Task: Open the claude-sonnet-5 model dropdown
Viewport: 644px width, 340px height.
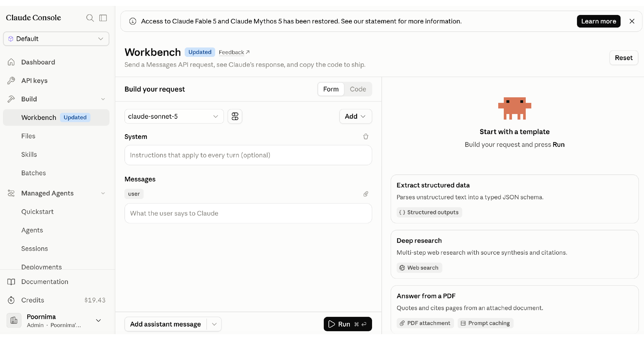Action: 174,116
